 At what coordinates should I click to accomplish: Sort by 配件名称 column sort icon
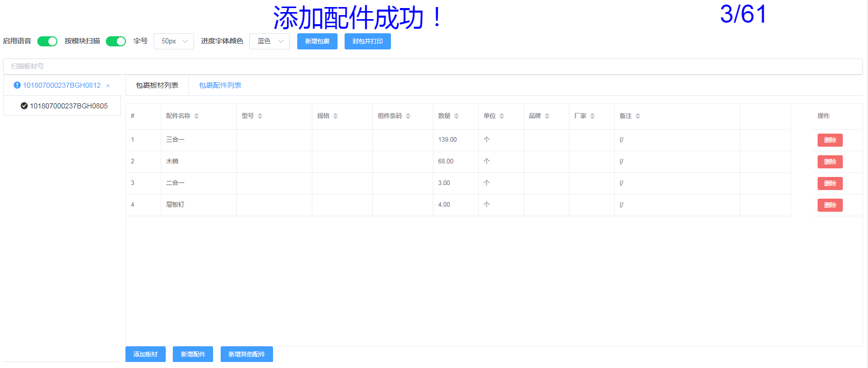click(196, 116)
